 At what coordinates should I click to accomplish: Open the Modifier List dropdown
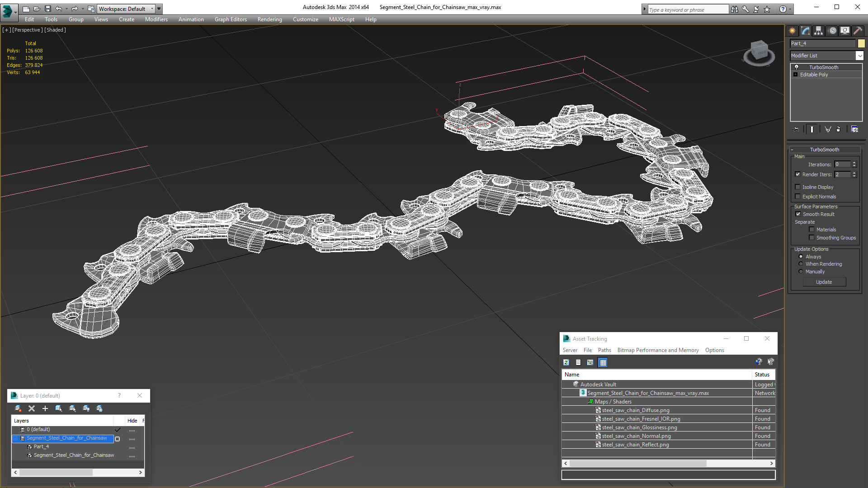click(x=859, y=56)
